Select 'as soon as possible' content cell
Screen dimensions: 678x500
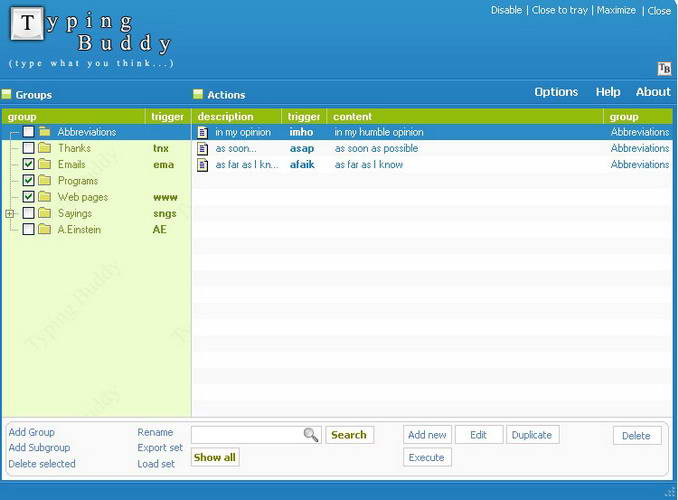click(376, 148)
